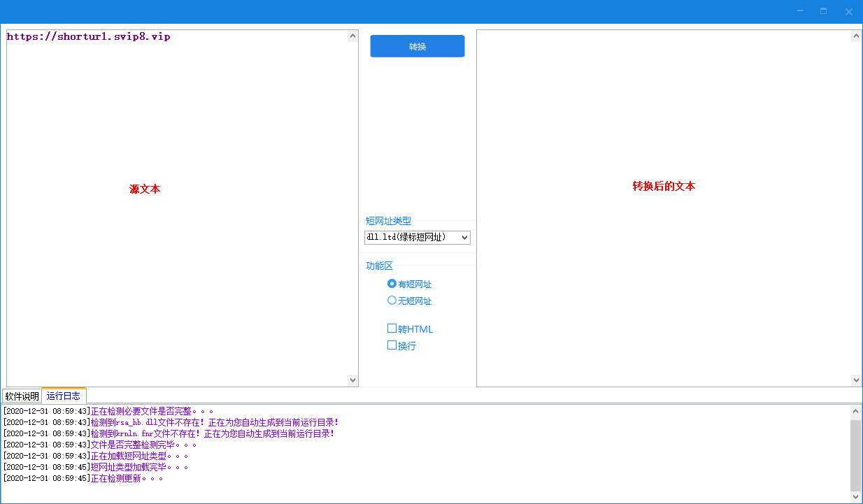863x504 pixels.
Task: Switch to the 软件说明 tab
Action: pos(21,396)
